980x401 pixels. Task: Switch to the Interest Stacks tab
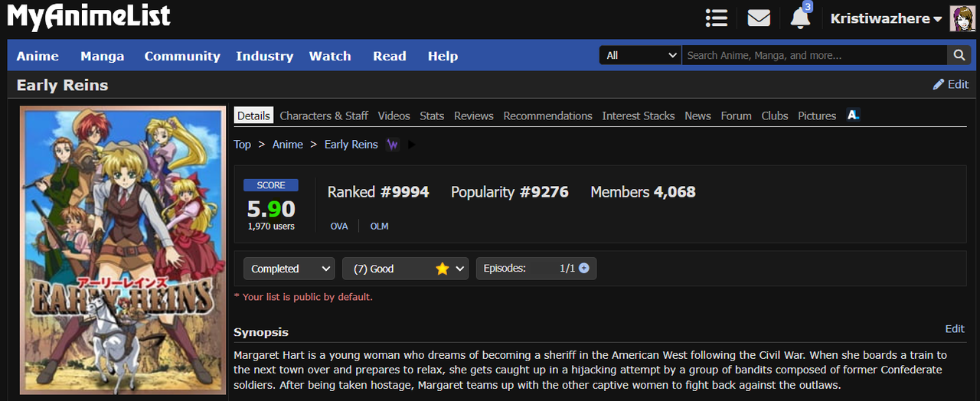tap(639, 116)
